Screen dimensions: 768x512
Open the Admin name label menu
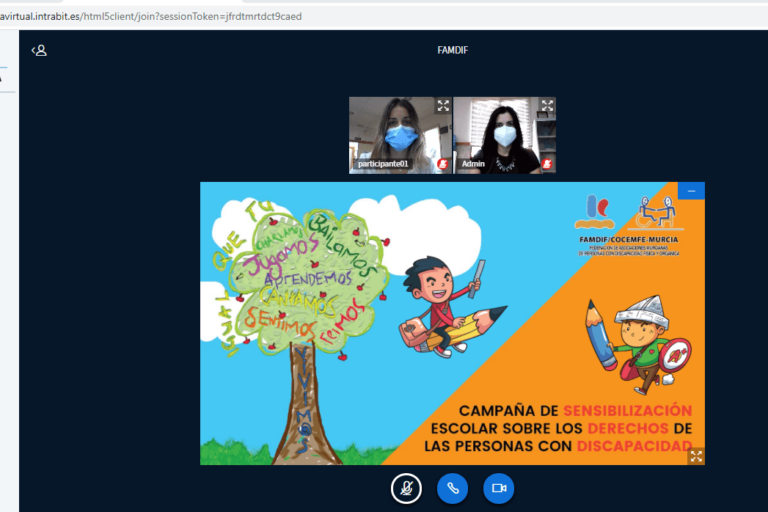(473, 163)
